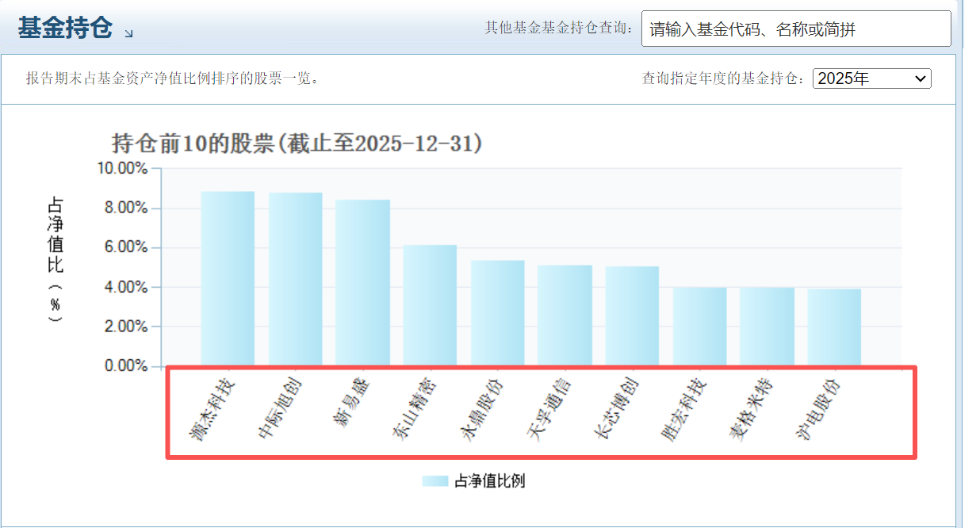The image size is (980, 528).
Task: Click the 0.00% y-axis tick label
Action: [125, 366]
